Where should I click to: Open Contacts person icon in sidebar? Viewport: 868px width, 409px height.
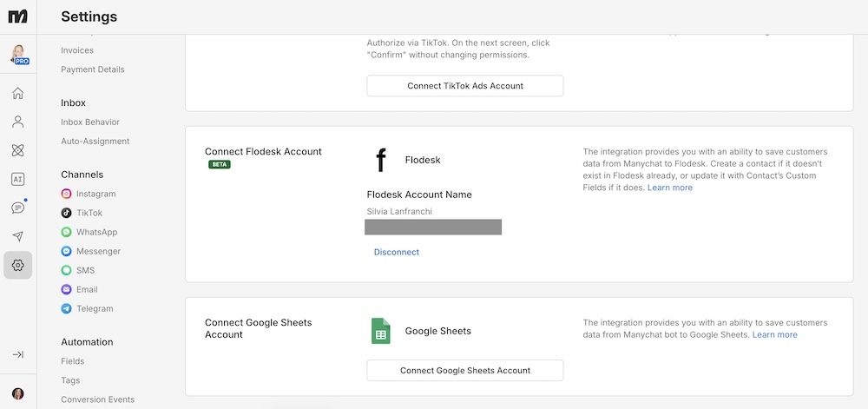[18, 122]
